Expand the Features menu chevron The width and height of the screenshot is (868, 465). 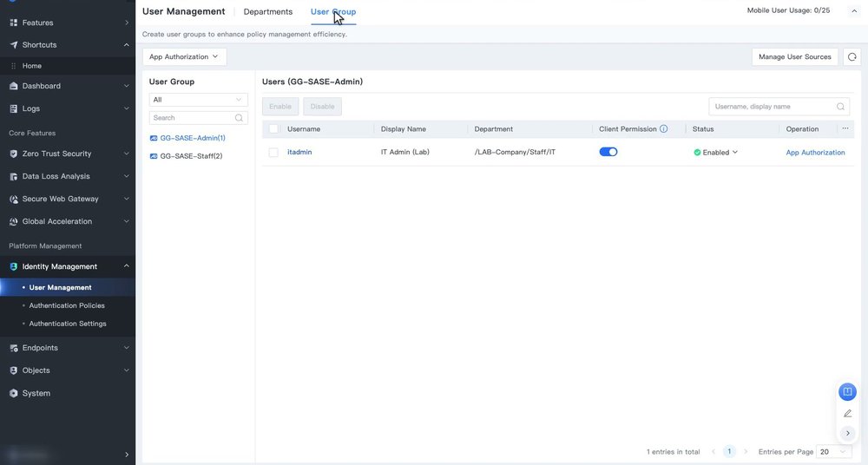tap(126, 23)
